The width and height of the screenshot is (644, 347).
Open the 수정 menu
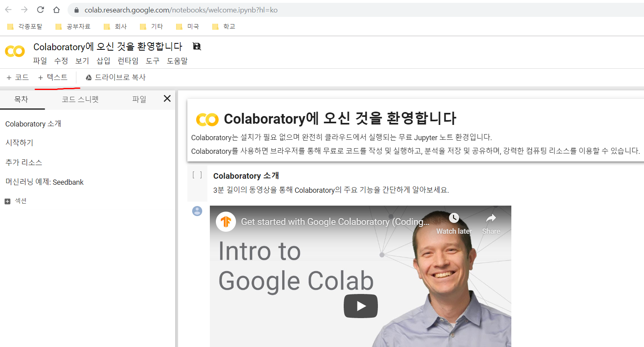coord(61,61)
